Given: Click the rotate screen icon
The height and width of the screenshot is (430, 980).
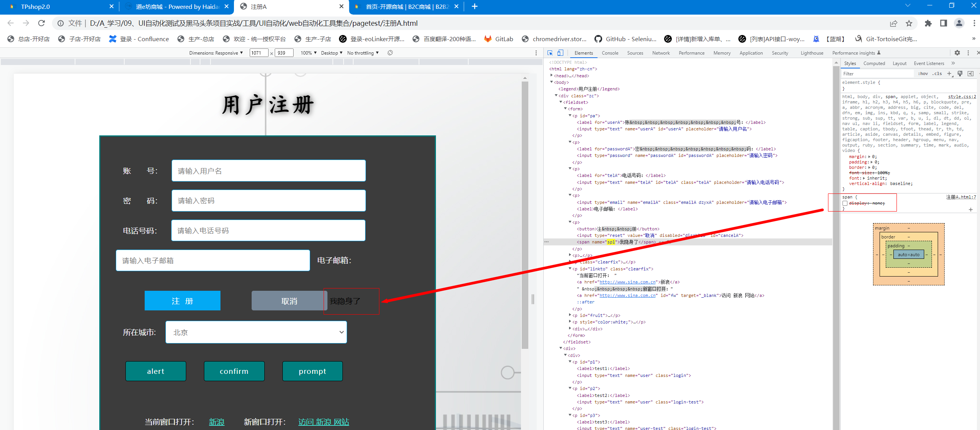Looking at the screenshot, I should [x=390, y=53].
